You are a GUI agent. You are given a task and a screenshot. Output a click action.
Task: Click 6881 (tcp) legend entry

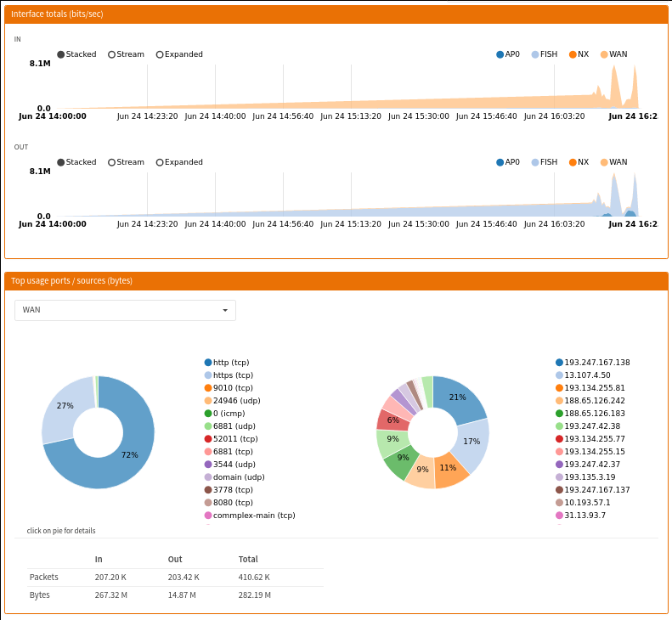pyautogui.click(x=229, y=452)
